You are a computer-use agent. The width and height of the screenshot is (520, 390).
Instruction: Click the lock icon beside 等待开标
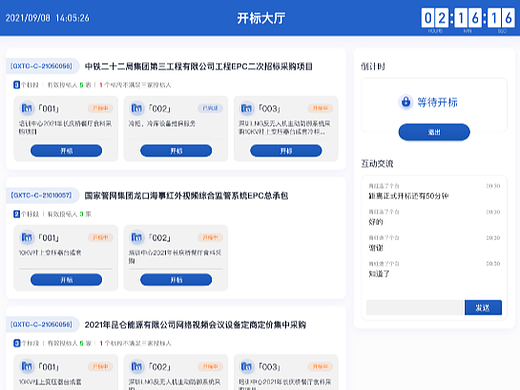(x=406, y=102)
